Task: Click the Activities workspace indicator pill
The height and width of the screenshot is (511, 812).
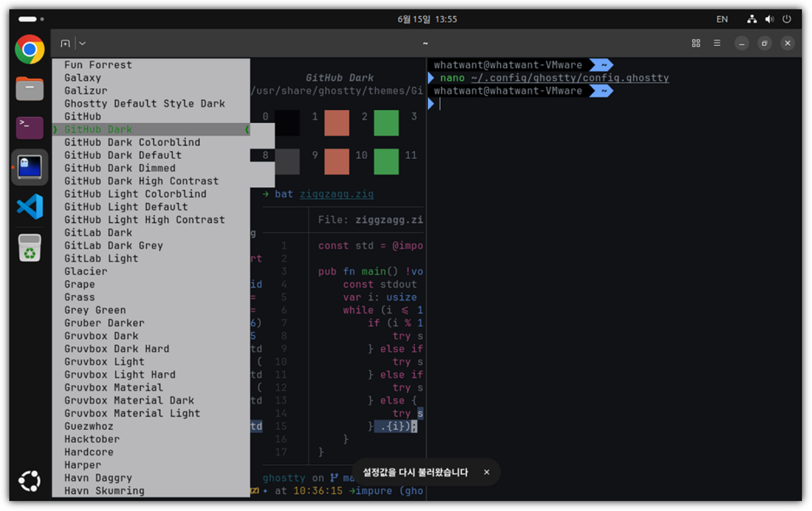Action: (31, 19)
